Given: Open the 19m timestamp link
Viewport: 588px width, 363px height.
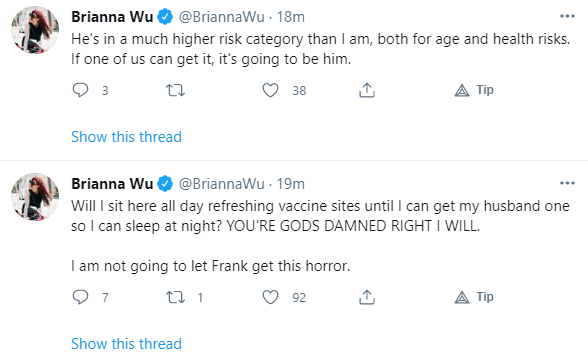Looking at the screenshot, I should tap(290, 184).
